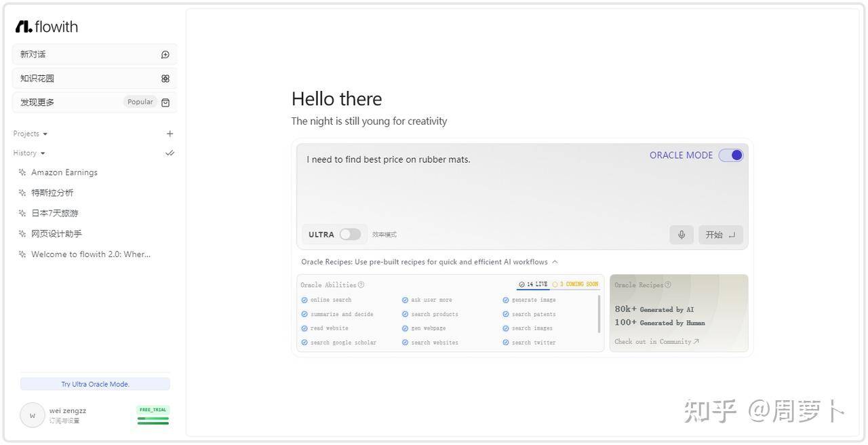The image size is (868, 445).
Task: Click the 开始 start button
Action: tap(721, 235)
